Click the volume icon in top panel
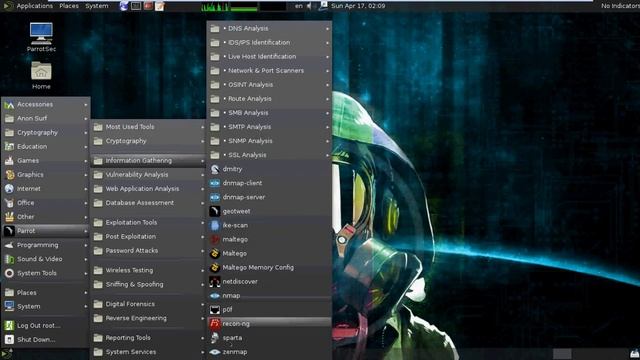 (309, 6)
